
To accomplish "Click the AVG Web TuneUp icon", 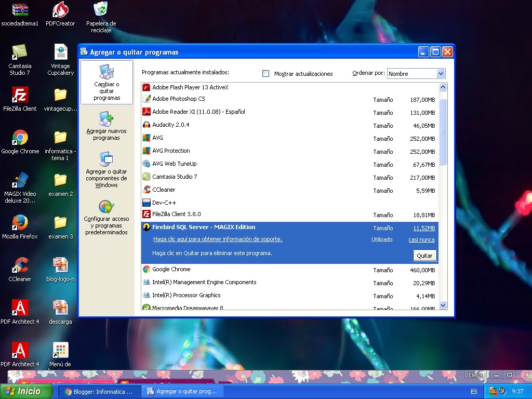I will pyautogui.click(x=146, y=164).
